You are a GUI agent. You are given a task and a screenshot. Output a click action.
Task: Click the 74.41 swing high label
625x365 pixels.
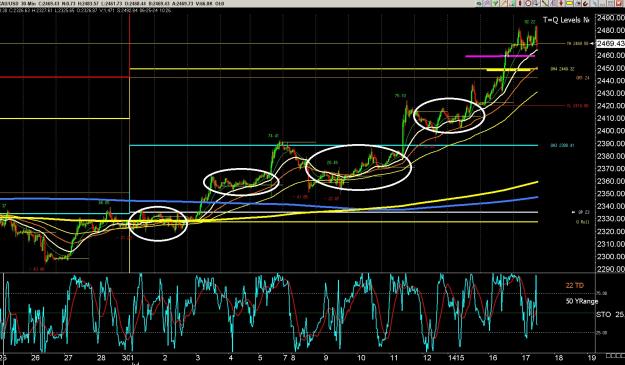point(273,136)
